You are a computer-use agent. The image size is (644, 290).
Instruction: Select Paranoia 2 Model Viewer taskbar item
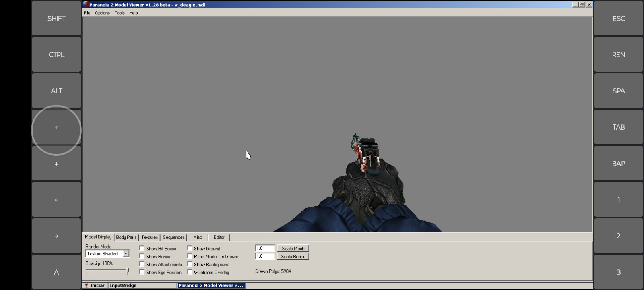coord(211,286)
